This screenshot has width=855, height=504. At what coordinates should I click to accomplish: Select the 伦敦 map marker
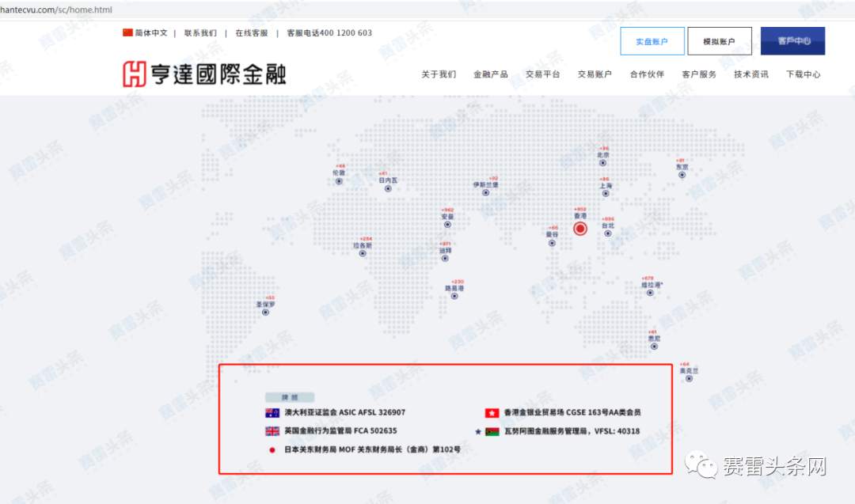click(x=339, y=181)
